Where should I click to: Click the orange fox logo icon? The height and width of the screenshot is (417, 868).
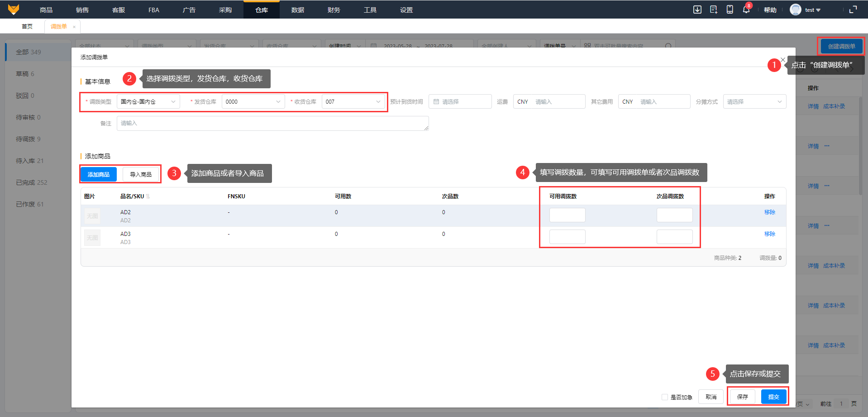click(14, 10)
